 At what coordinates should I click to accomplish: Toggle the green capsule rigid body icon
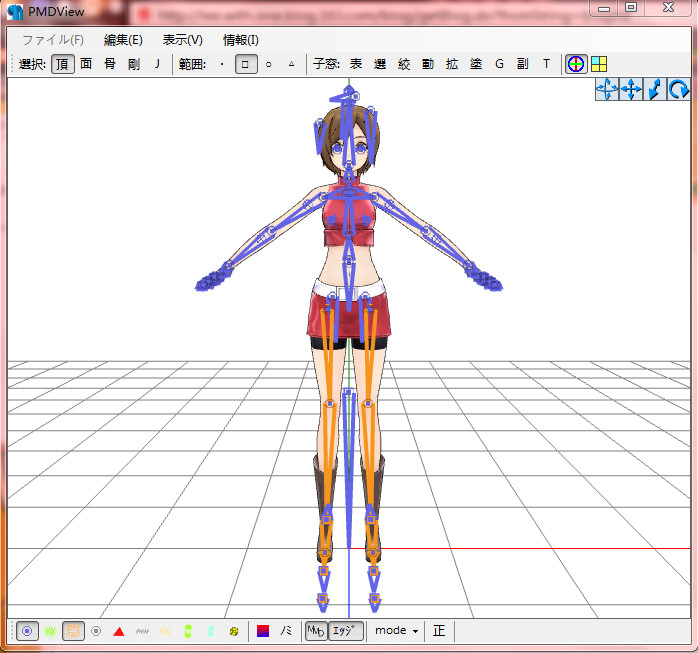coord(188,631)
